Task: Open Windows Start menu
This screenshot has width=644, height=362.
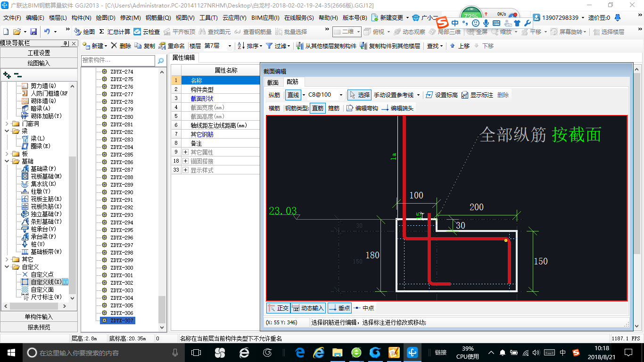Action: tap(10, 352)
